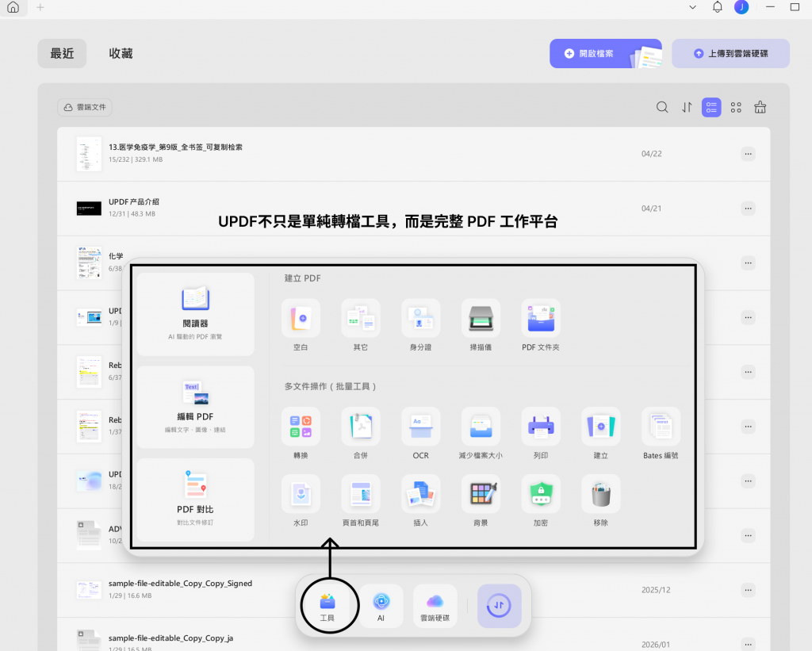This screenshot has width=812, height=651.
Task: Open more options for UPDF 产品介绍
Action: click(x=748, y=209)
